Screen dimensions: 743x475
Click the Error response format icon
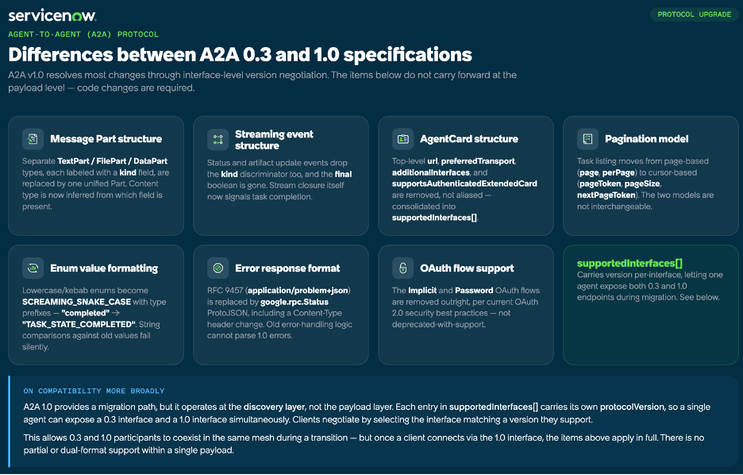(x=218, y=268)
